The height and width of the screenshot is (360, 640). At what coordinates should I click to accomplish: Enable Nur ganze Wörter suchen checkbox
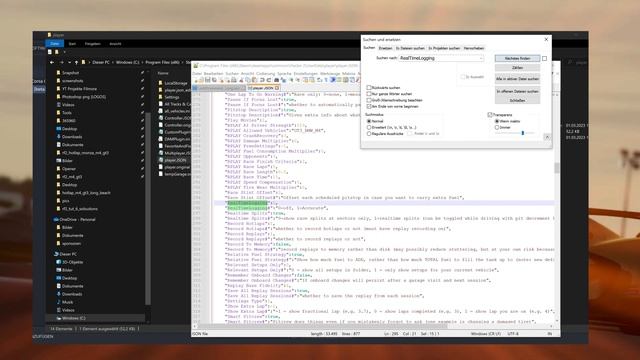click(369, 94)
